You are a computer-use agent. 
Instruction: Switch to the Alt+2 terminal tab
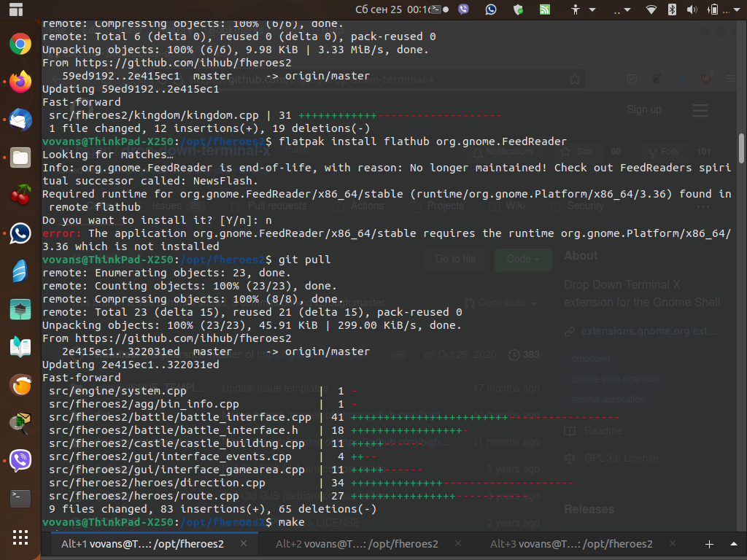point(357,544)
